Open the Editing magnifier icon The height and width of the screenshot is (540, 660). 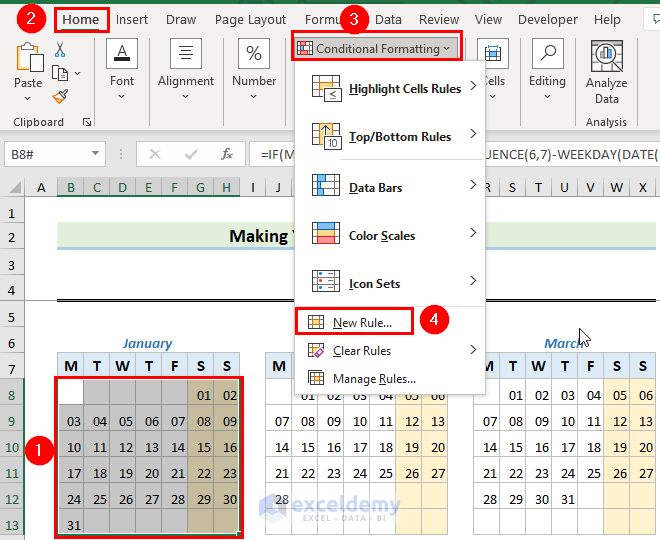(x=548, y=53)
